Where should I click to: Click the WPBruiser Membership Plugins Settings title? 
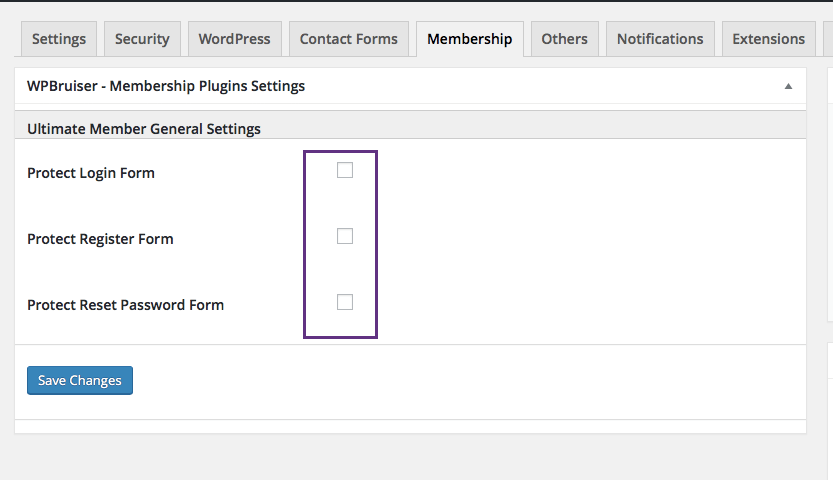coord(166,86)
